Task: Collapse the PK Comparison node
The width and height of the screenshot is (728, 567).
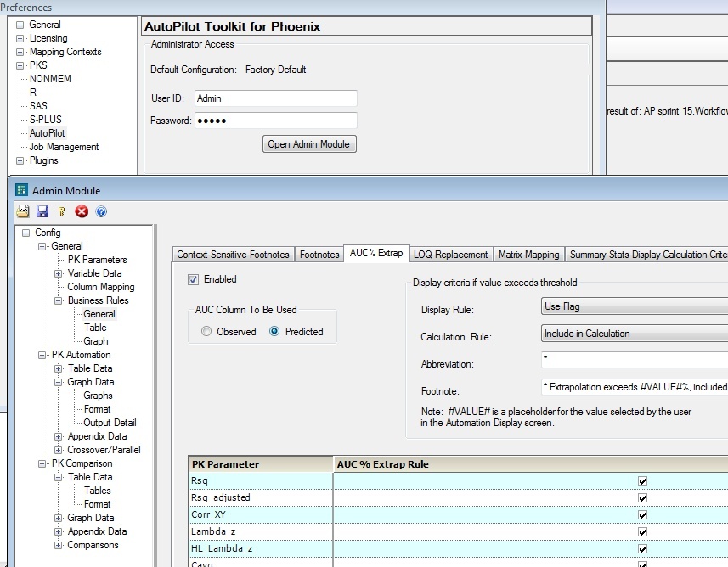Action: [x=42, y=463]
